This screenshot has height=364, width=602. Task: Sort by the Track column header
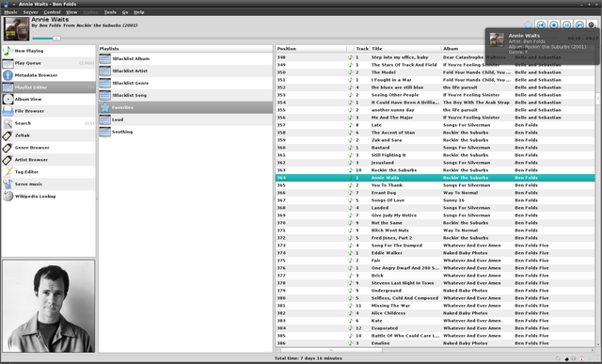[x=362, y=49]
